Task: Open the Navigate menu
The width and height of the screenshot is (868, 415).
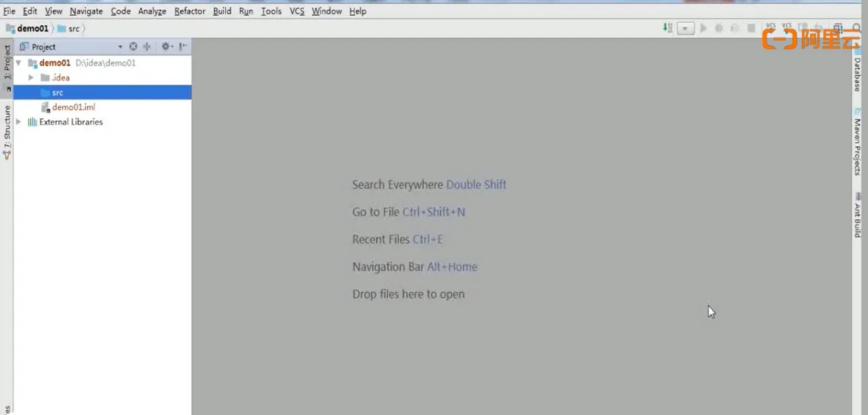Action: click(x=86, y=11)
